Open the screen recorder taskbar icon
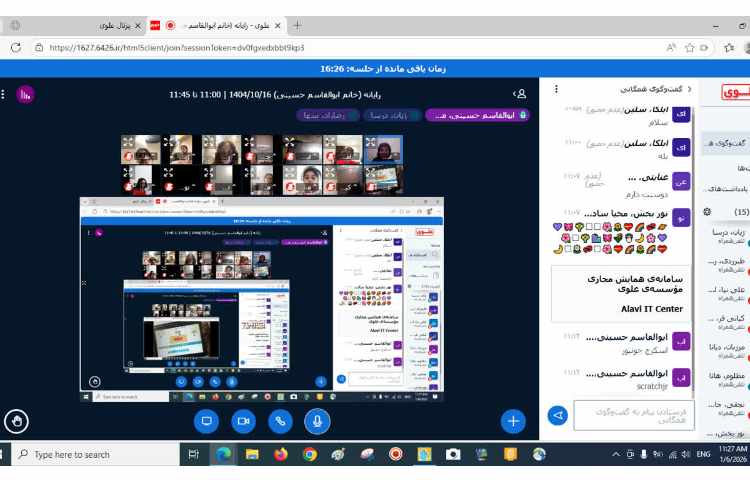750x480 pixels. 396,454
